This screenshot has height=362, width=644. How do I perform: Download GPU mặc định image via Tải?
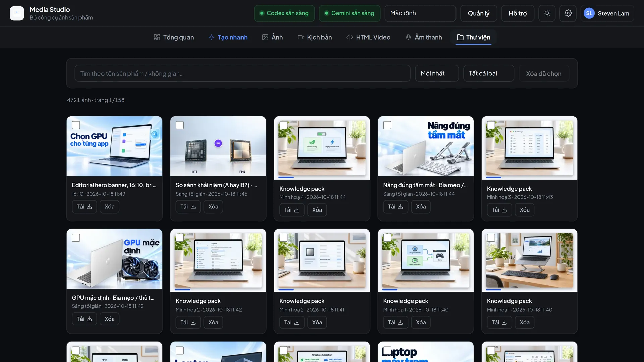tap(84, 319)
